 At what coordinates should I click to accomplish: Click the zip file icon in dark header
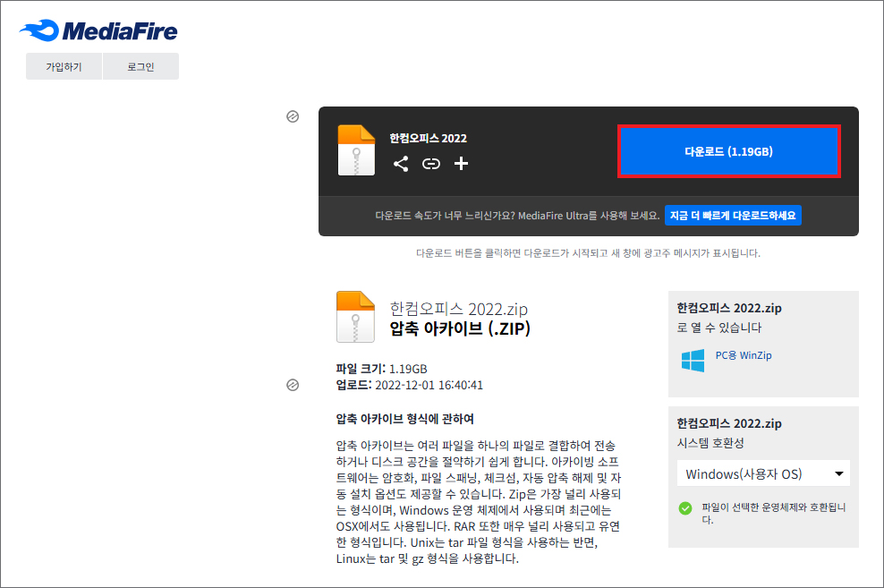(356, 150)
